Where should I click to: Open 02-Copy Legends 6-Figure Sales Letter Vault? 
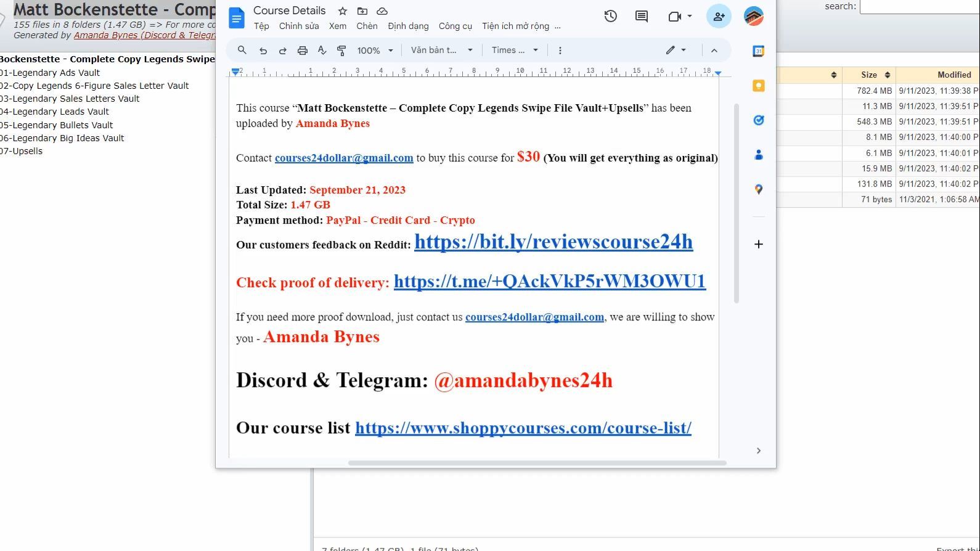point(95,86)
